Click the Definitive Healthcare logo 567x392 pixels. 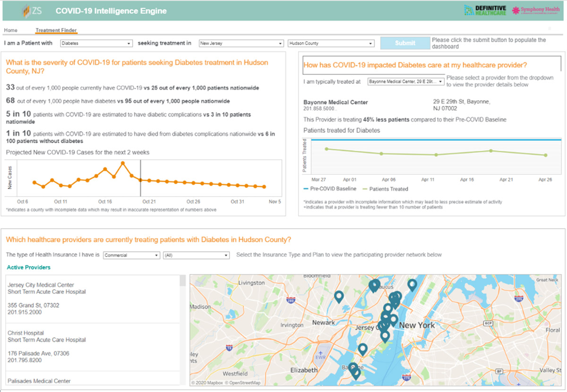(485, 10)
